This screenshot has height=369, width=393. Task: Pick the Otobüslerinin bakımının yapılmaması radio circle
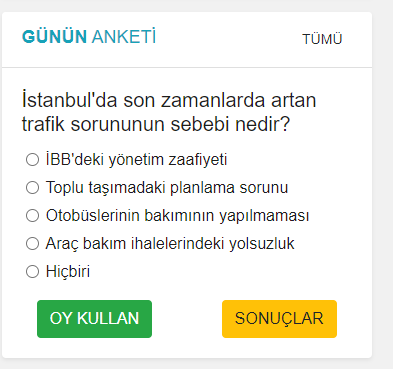click(x=32, y=215)
